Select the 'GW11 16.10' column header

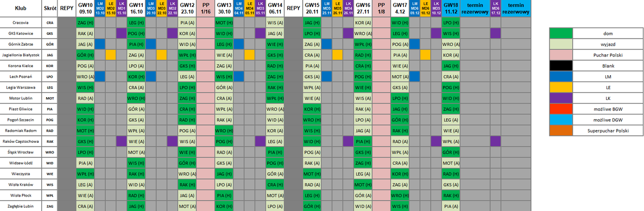136,9
